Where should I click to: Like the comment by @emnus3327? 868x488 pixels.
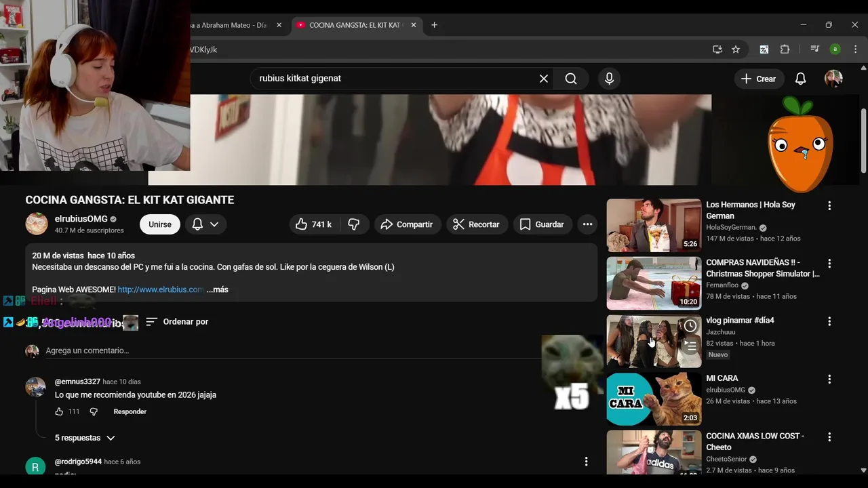[x=59, y=411]
